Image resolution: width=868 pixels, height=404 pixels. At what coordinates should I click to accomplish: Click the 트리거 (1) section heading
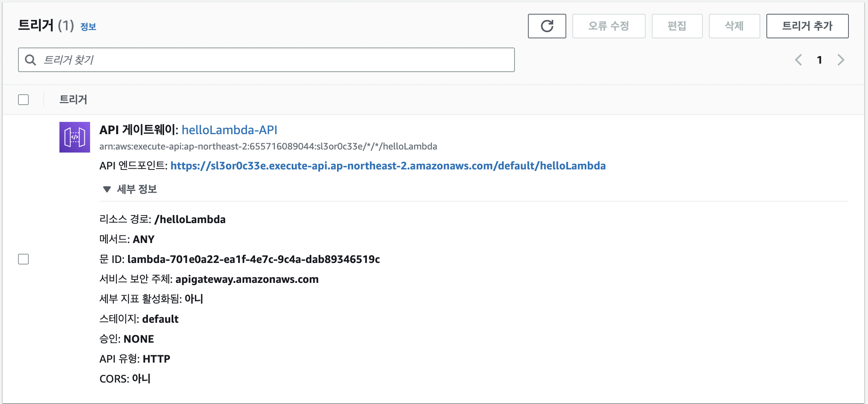pos(46,26)
